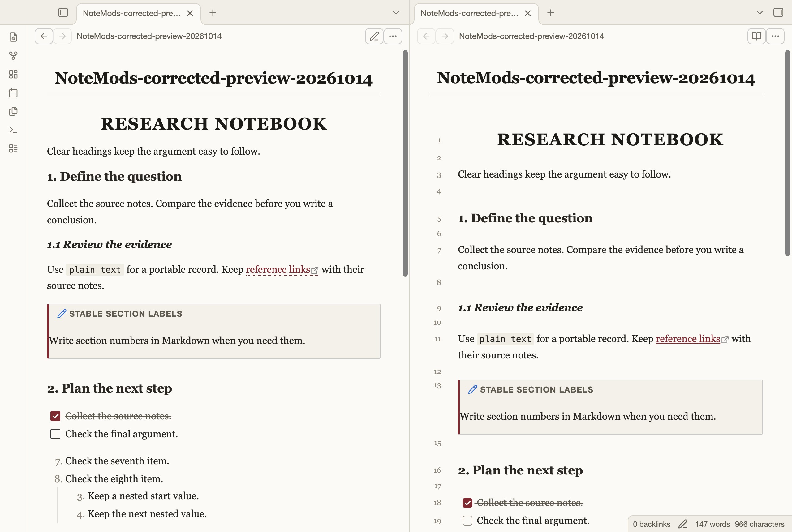The height and width of the screenshot is (532, 792).
Task: Go forward in left pane
Action: click(x=62, y=36)
